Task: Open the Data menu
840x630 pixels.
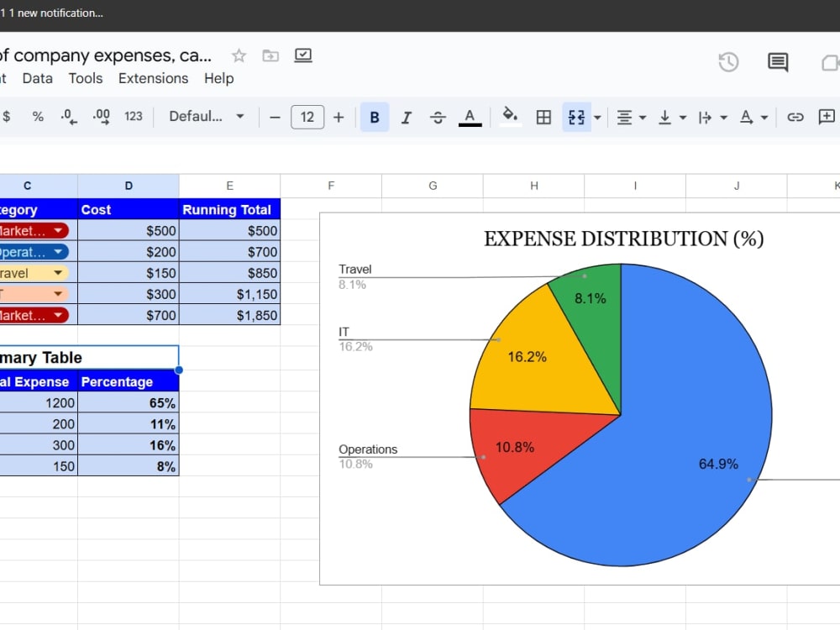Action: 38,78
